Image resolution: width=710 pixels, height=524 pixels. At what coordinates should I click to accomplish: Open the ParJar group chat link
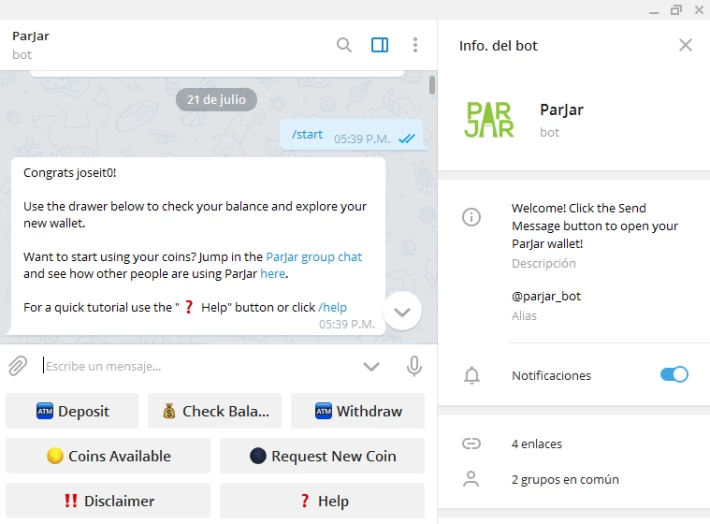point(314,257)
